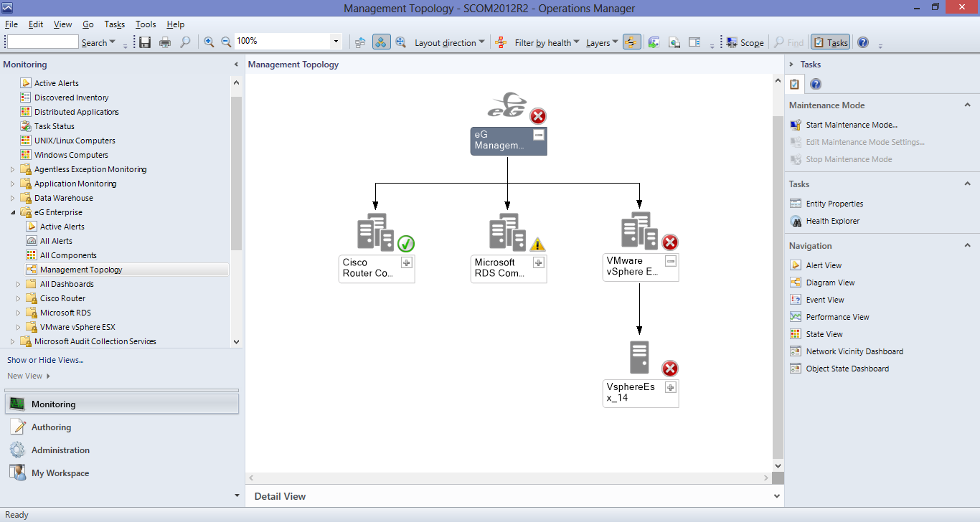Open the View menu
Screen dimensions: 980x522
63,24
